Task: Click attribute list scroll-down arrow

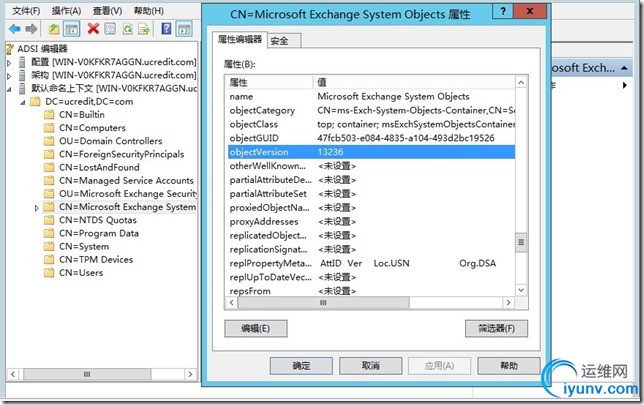Action: 521,290
